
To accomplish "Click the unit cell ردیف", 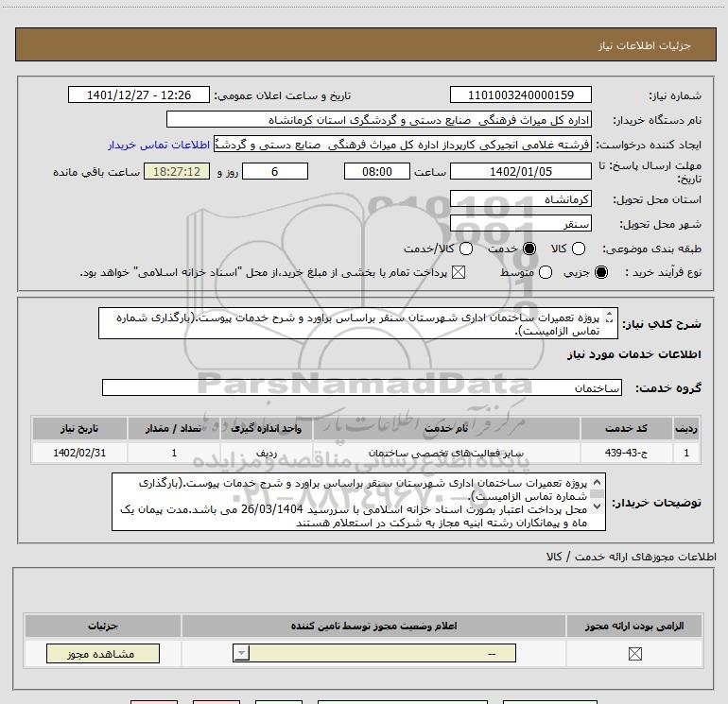I will pyautogui.click(x=267, y=453).
